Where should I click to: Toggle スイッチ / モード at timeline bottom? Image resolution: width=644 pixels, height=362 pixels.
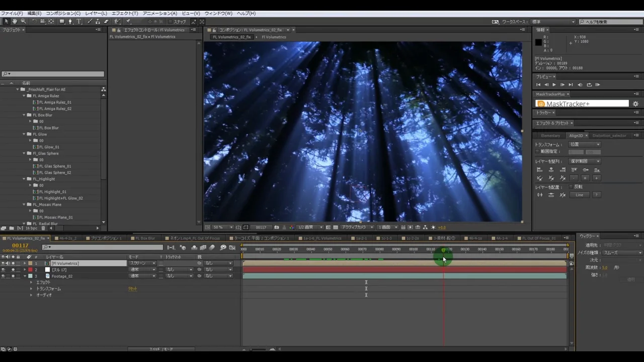point(161,349)
